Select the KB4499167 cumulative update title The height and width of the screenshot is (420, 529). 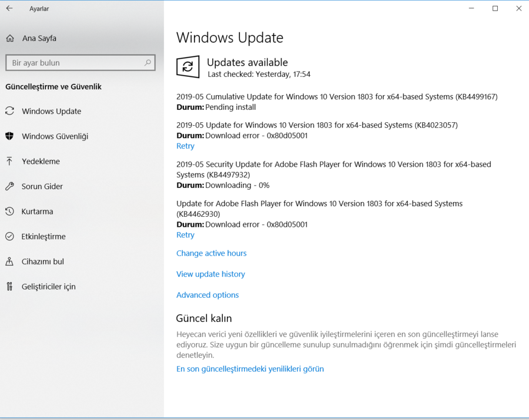click(x=337, y=97)
